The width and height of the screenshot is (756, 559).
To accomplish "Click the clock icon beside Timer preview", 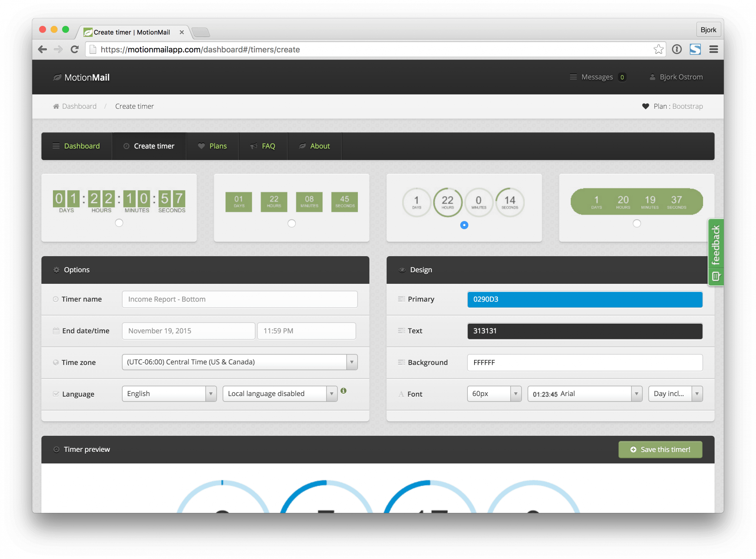I will [x=56, y=449].
